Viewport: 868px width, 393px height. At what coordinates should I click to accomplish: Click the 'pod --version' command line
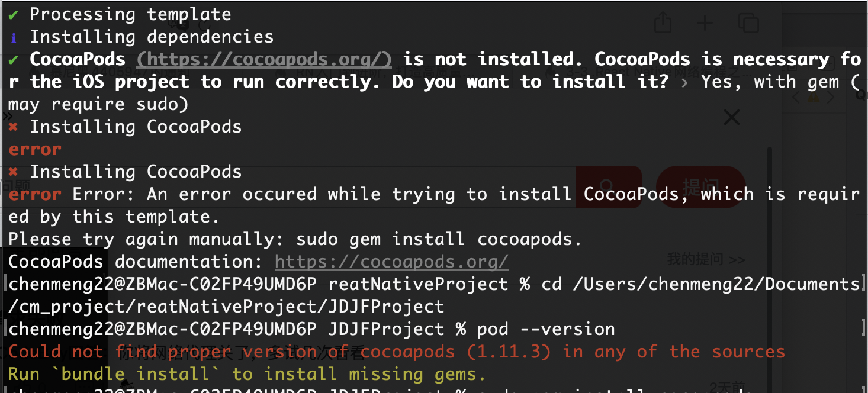pos(545,329)
